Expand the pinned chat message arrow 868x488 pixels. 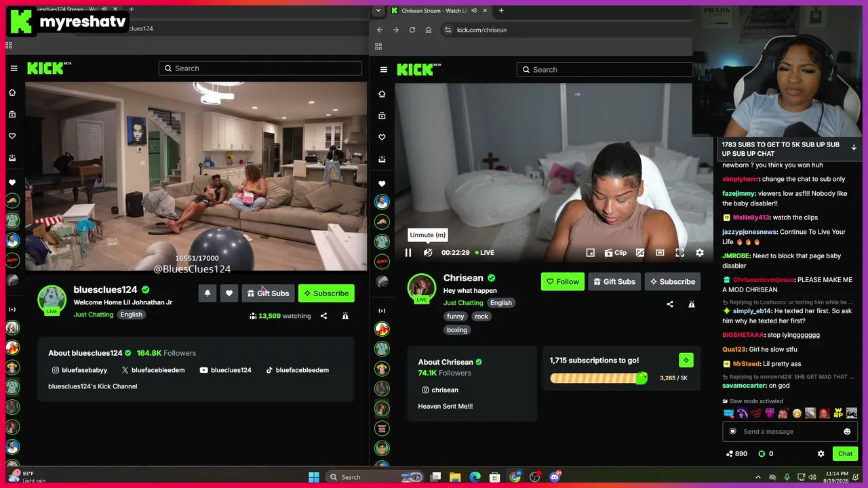[x=854, y=147]
